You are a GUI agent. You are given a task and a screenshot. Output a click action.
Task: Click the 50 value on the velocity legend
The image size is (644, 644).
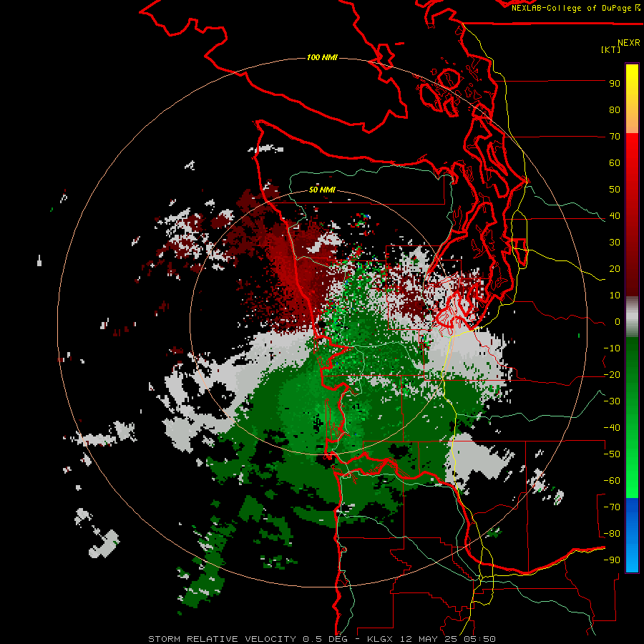(x=615, y=190)
